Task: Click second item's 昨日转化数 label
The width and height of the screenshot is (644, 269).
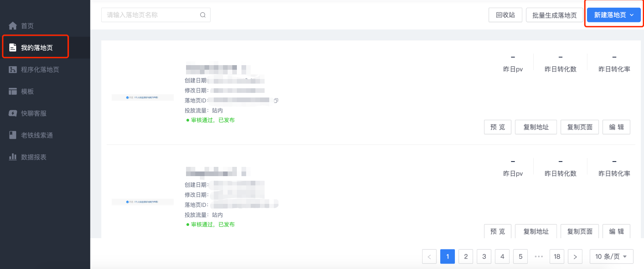Action: click(560, 174)
